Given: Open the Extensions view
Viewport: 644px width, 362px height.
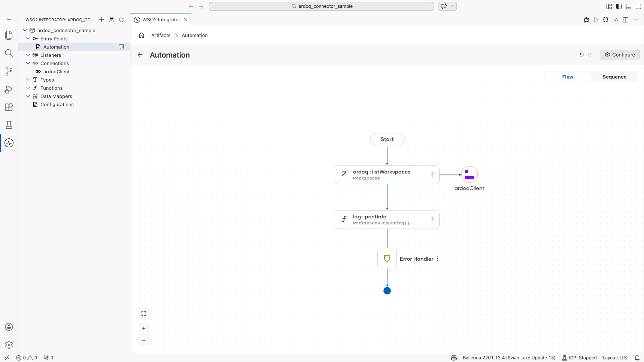Looking at the screenshot, I should pyautogui.click(x=9, y=107).
